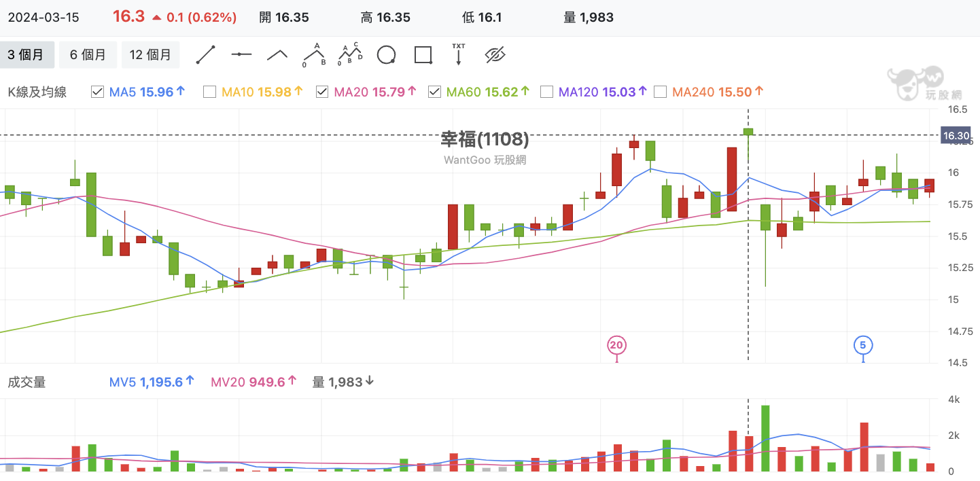
Task: Click the pink 20 marker on timeline
Action: (x=616, y=345)
